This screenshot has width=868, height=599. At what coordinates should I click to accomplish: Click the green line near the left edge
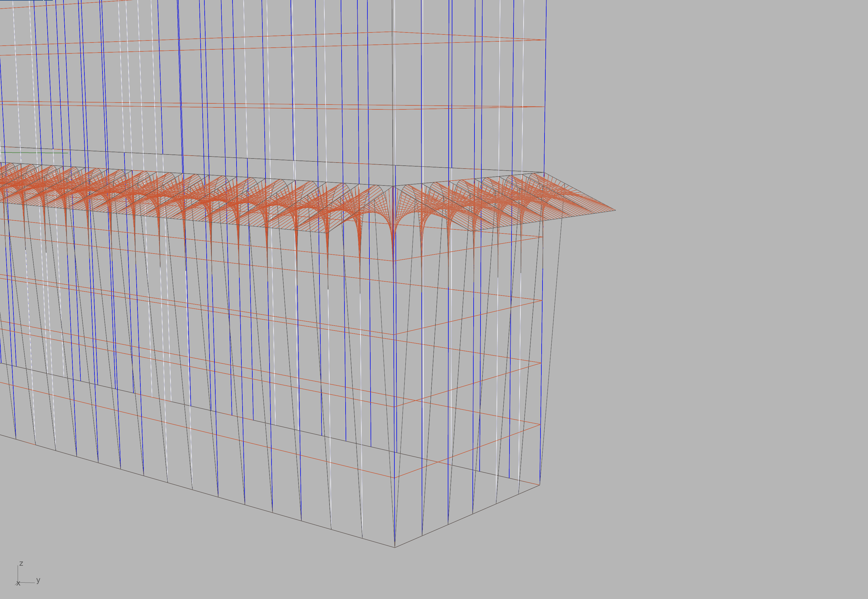34,152
